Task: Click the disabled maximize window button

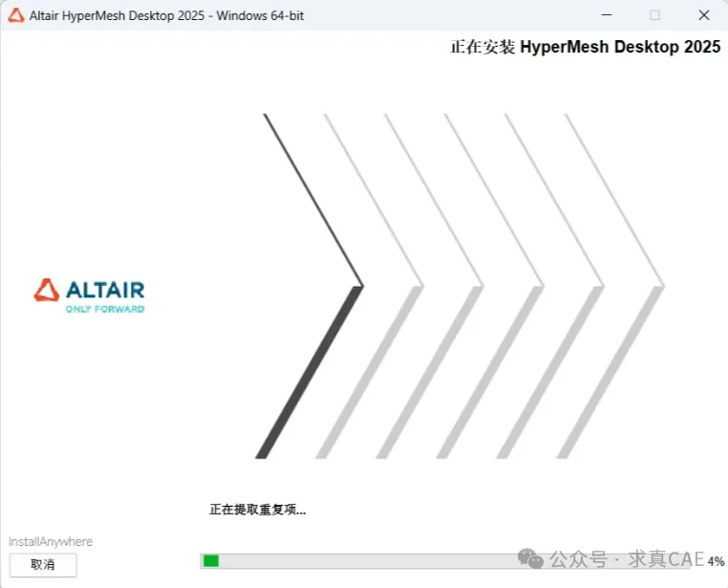Action: [655, 15]
